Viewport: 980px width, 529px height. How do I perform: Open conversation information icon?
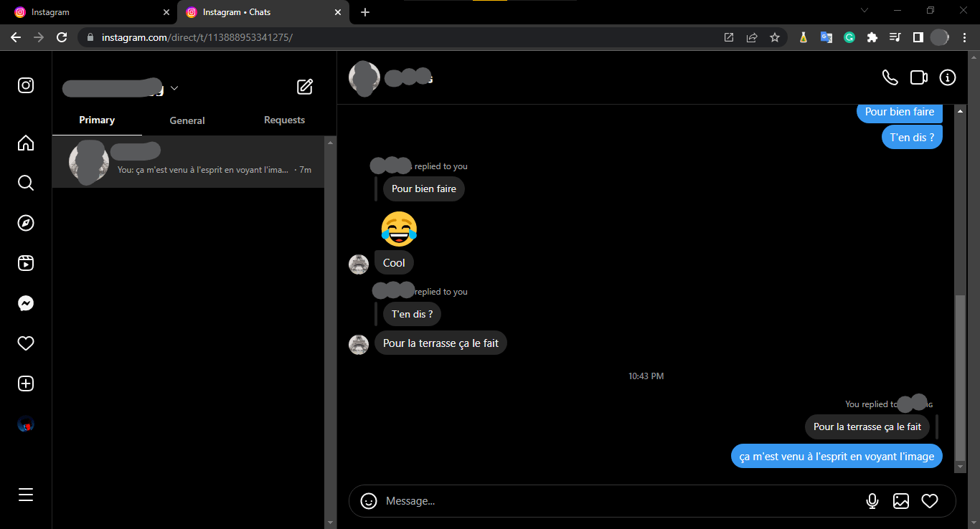pyautogui.click(x=948, y=77)
